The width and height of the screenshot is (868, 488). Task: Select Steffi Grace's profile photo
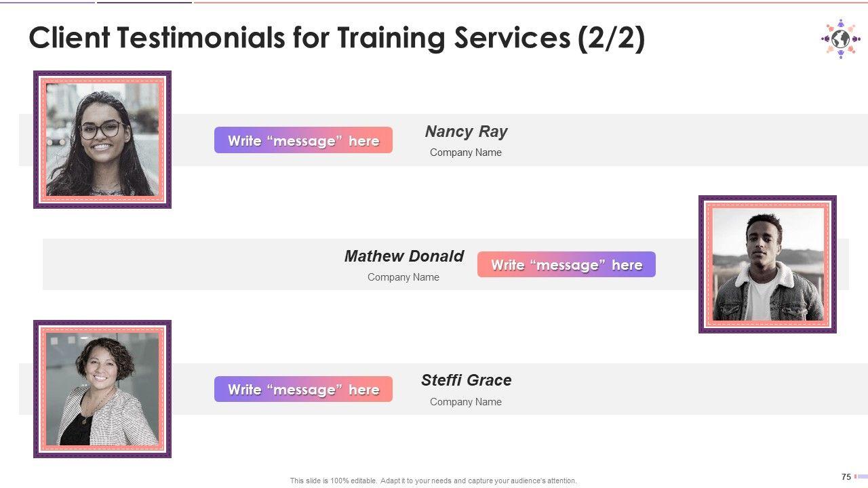[x=102, y=389]
